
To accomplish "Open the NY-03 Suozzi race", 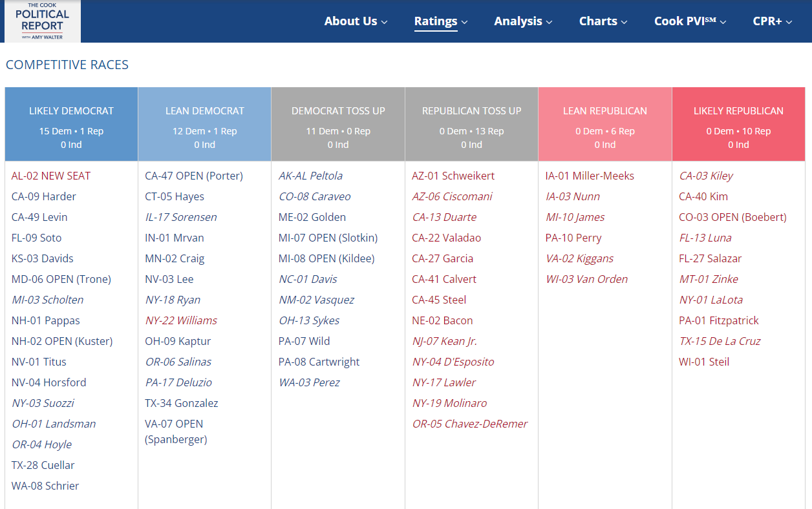I will point(43,403).
